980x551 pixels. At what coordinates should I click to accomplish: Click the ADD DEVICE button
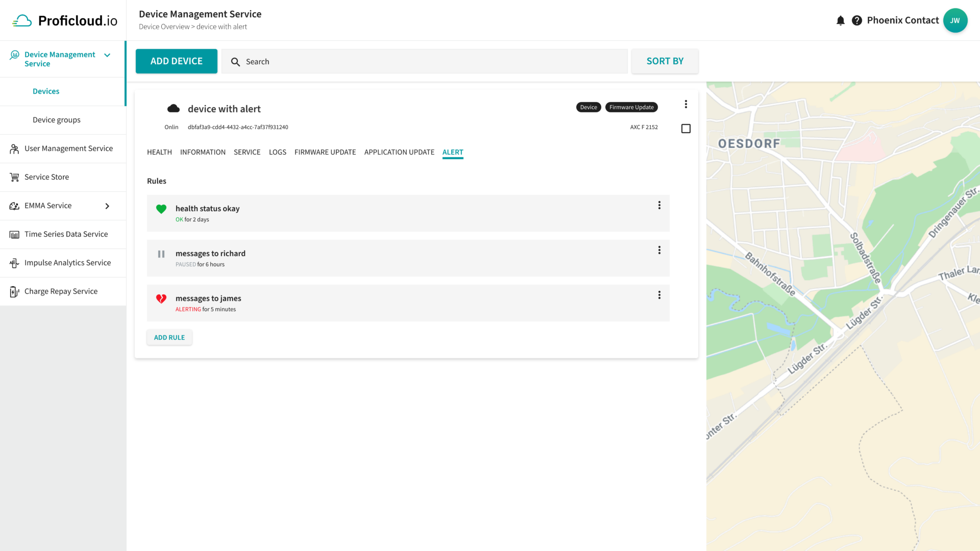(x=176, y=61)
